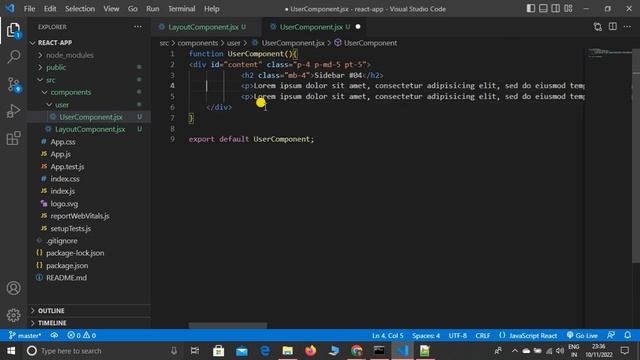Open LayoutComponent.jsx in file tree
The image size is (640, 360).
(x=90, y=129)
